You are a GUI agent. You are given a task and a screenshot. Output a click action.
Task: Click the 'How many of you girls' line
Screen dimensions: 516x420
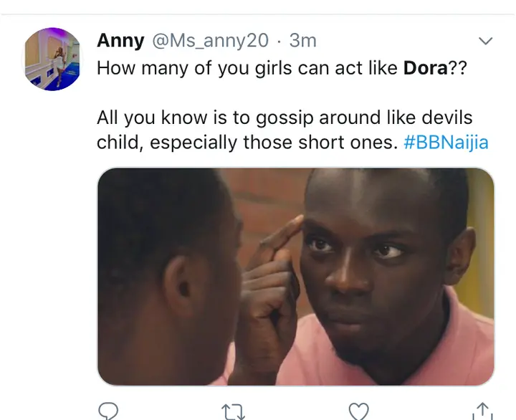pyautogui.click(x=282, y=68)
